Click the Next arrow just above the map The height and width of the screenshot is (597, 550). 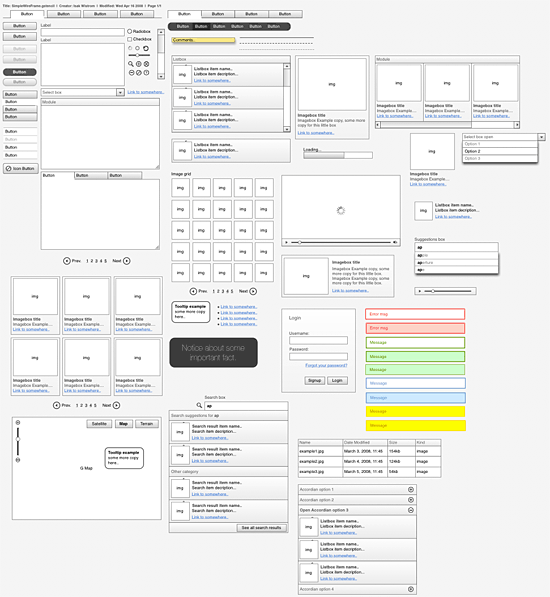pyautogui.click(x=116, y=405)
